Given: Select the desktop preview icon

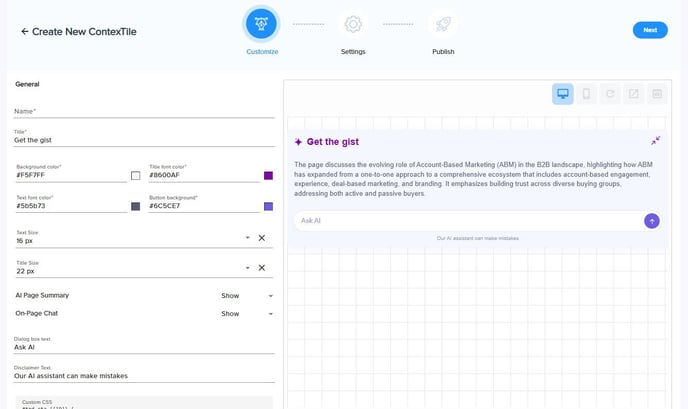Looking at the screenshot, I should (562, 94).
